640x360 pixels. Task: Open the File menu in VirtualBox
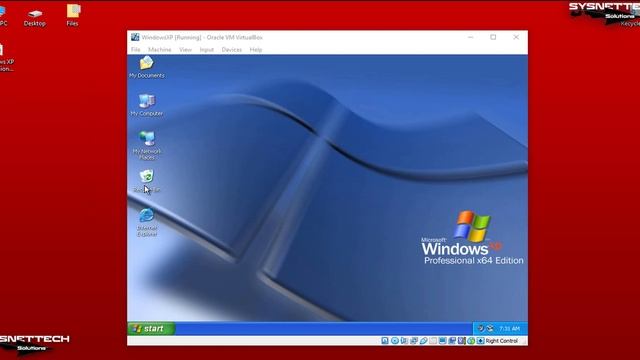point(136,50)
